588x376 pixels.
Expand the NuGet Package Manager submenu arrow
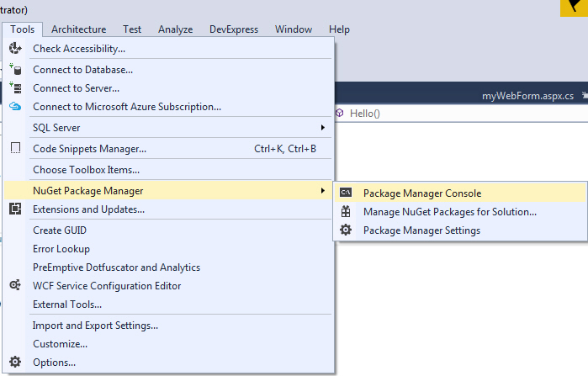pos(323,191)
